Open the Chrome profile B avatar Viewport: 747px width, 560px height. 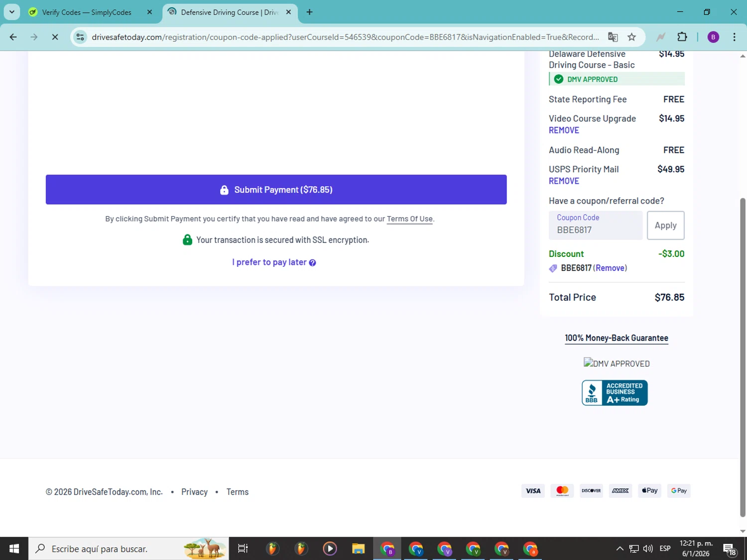(713, 37)
